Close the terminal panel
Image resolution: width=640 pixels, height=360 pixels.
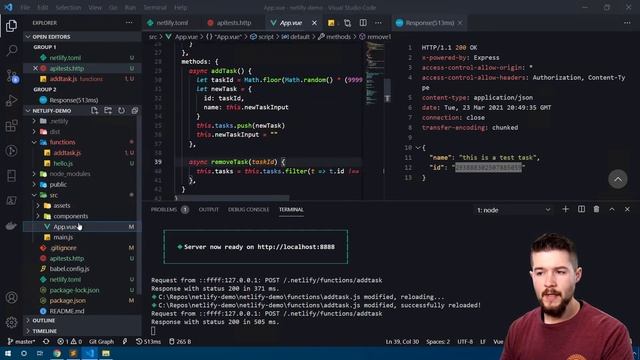tap(627, 209)
